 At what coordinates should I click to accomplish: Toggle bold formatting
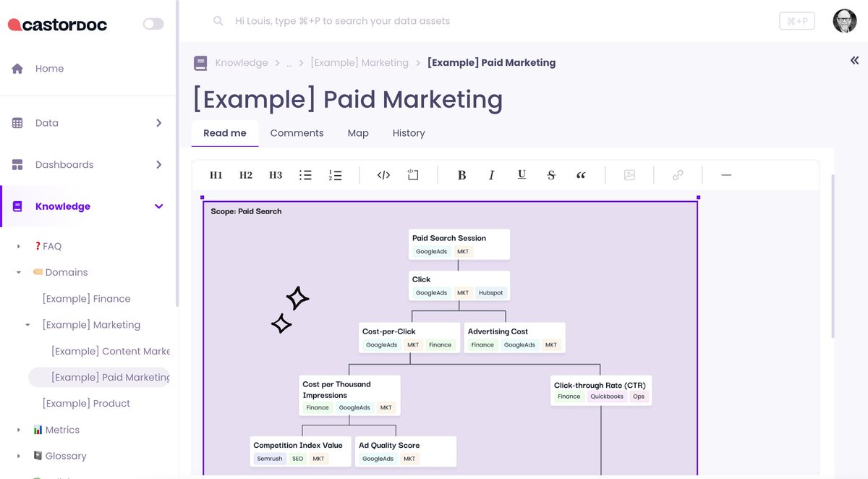(462, 175)
